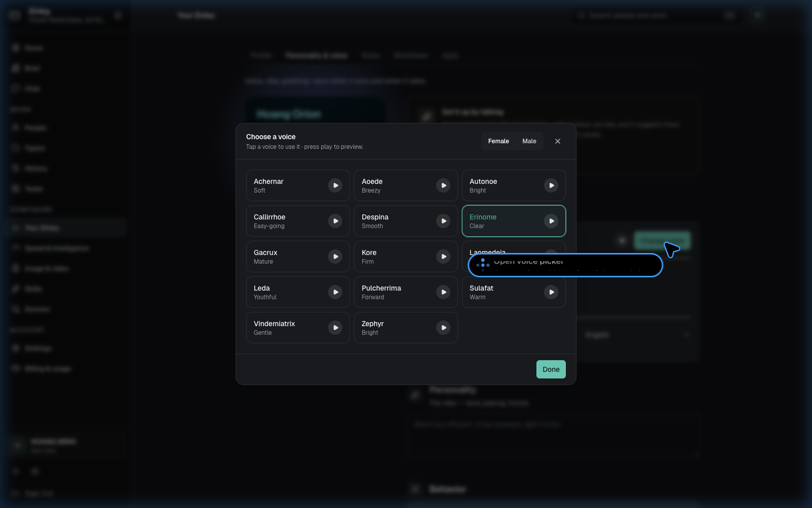812x508 pixels.
Task: Play the selected Erinome voice preview
Action: pyautogui.click(x=551, y=221)
